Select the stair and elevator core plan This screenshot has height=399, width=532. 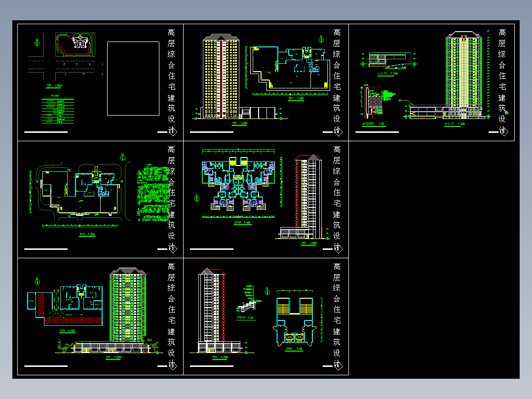click(295, 321)
